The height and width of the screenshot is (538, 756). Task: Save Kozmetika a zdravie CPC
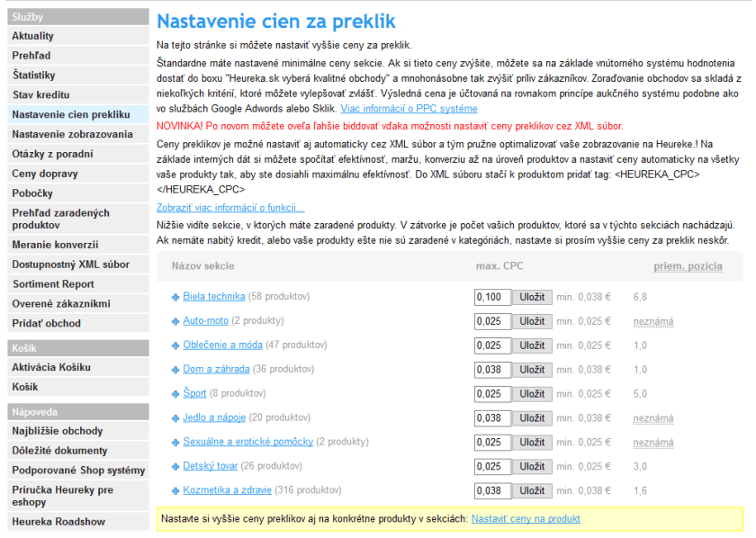click(532, 490)
